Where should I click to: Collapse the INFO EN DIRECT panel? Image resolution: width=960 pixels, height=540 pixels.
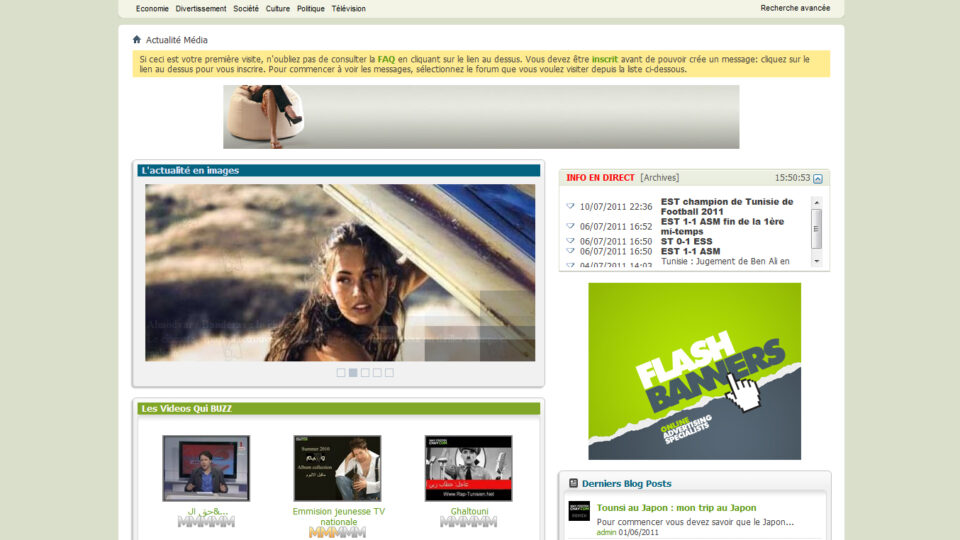click(x=817, y=179)
